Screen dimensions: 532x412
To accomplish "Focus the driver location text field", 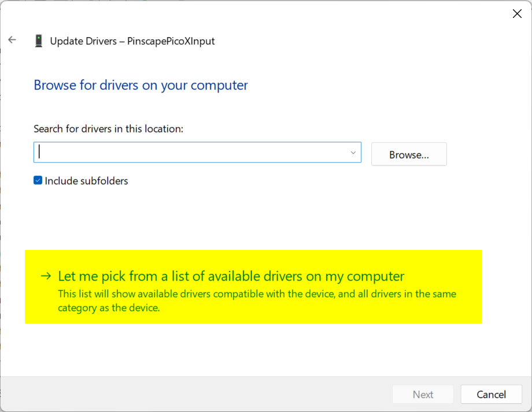I will click(x=197, y=152).
